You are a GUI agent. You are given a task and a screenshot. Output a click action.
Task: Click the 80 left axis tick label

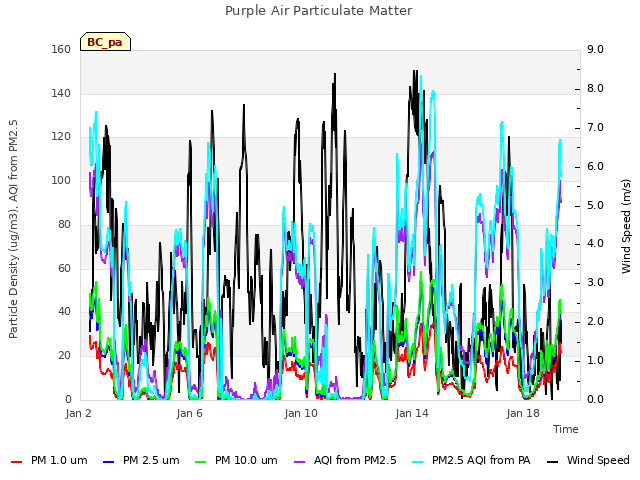coord(64,224)
